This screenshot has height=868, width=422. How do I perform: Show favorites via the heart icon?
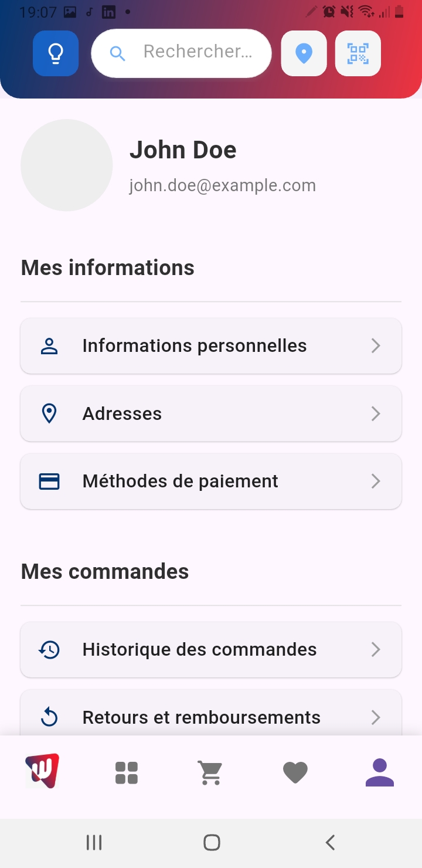[295, 772]
